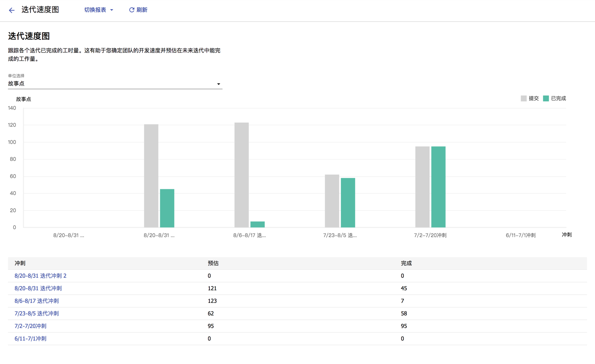Open the 7/23-8/5 迭代冲刺 link
The width and height of the screenshot is (595, 364).
click(x=37, y=314)
